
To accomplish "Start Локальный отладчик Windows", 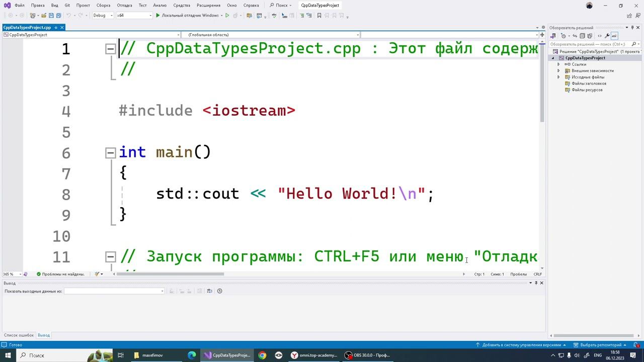I will point(187,16).
